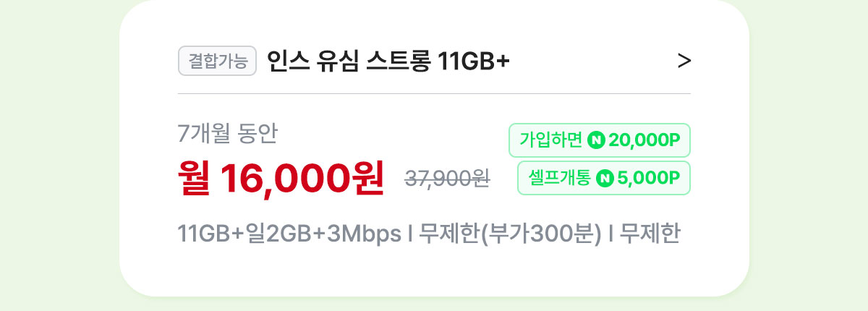Click the 결합가능 badge
This screenshot has height=311, width=868.
218,61
